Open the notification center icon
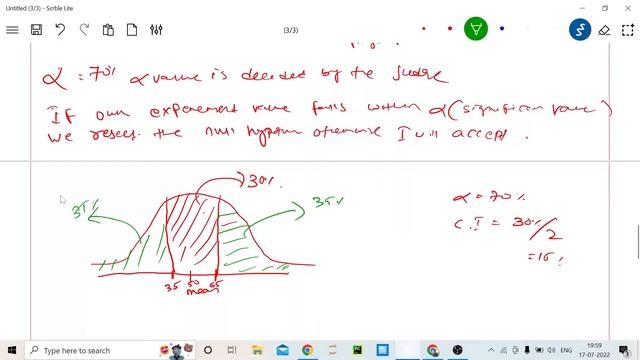 [x=624, y=350]
